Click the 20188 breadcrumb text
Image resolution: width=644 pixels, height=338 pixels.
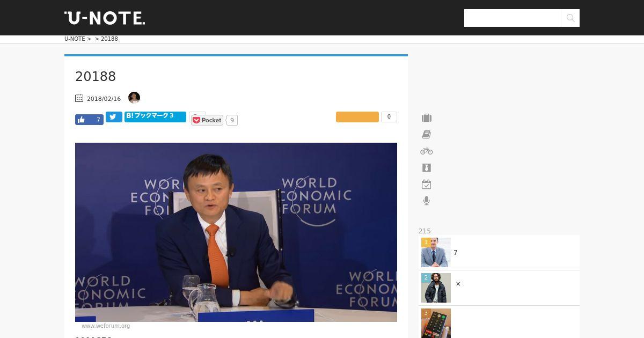(x=109, y=39)
